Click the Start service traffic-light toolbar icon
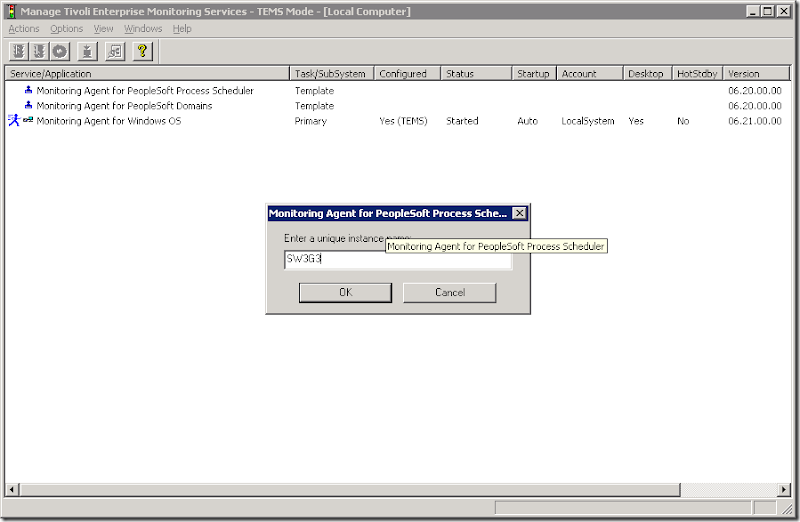The width and height of the screenshot is (800, 522). pos(19,51)
